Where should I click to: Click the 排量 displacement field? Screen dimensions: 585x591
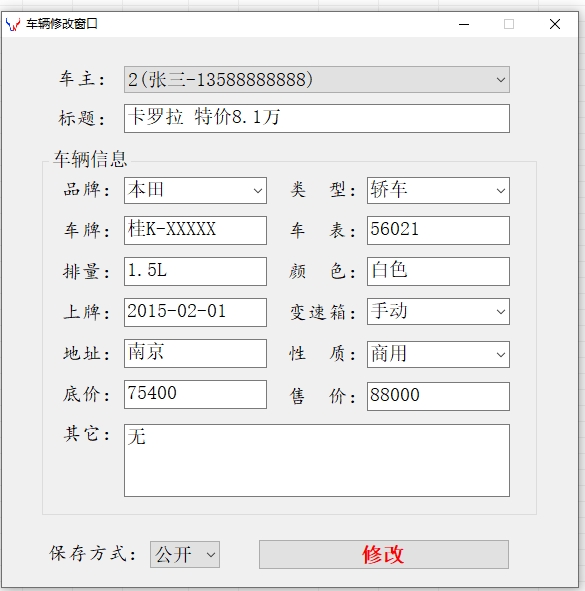point(195,271)
